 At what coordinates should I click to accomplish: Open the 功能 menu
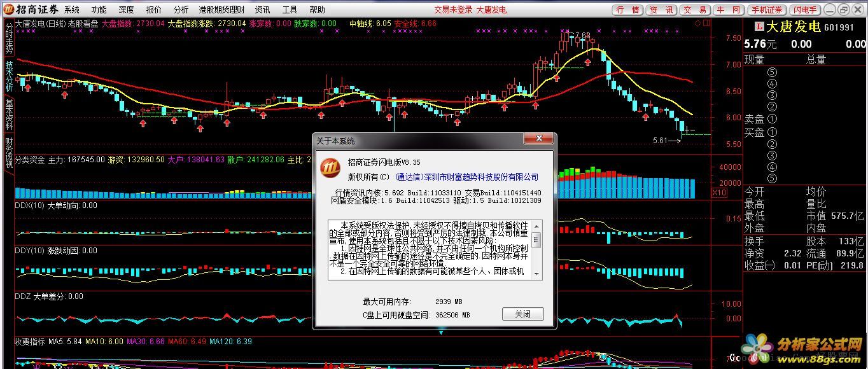(99, 10)
